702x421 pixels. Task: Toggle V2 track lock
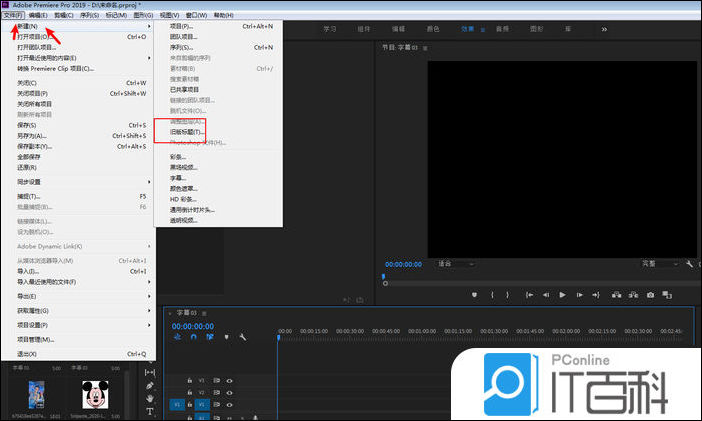(189, 393)
